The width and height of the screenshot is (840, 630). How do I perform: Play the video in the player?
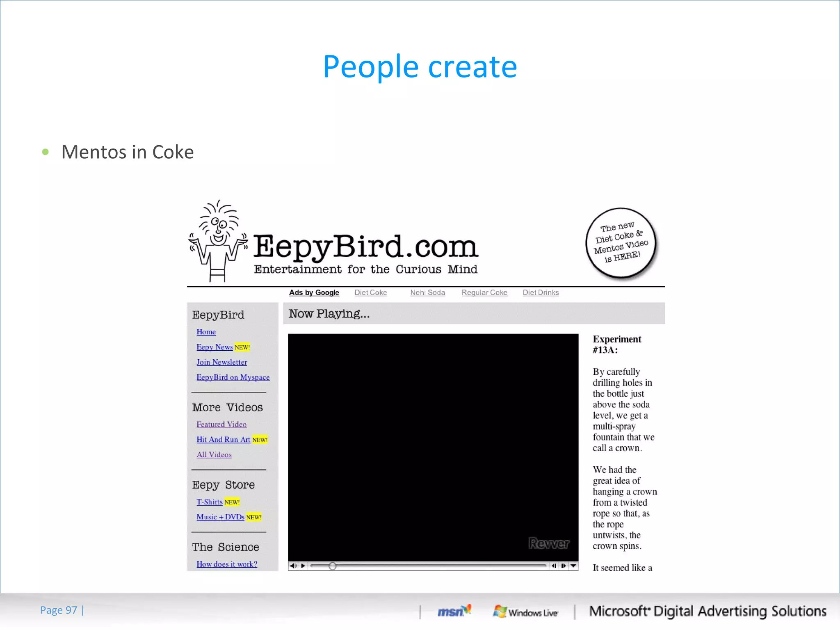pyautogui.click(x=303, y=566)
